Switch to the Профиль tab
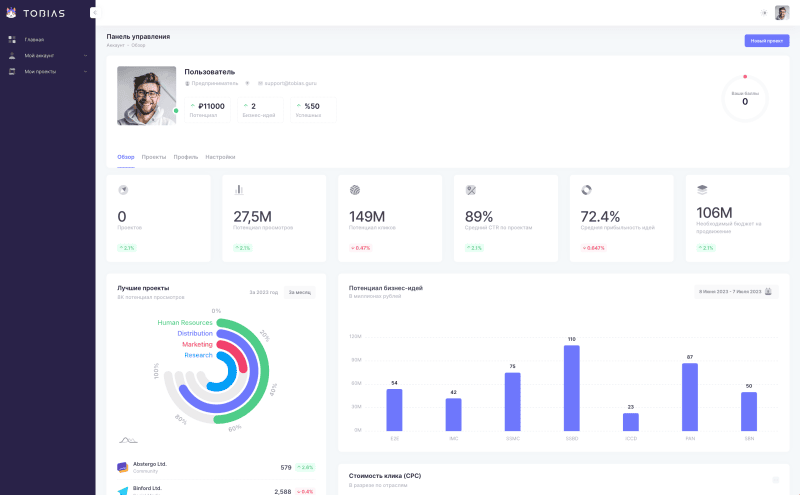The height and width of the screenshot is (495, 800). (186, 157)
